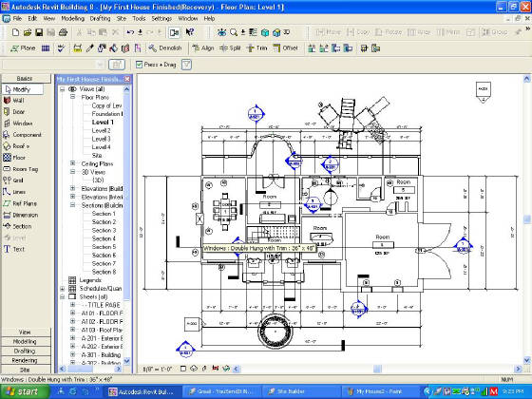Collapse the 3D Views branch
Screen dimensions: 532x399
72,172
